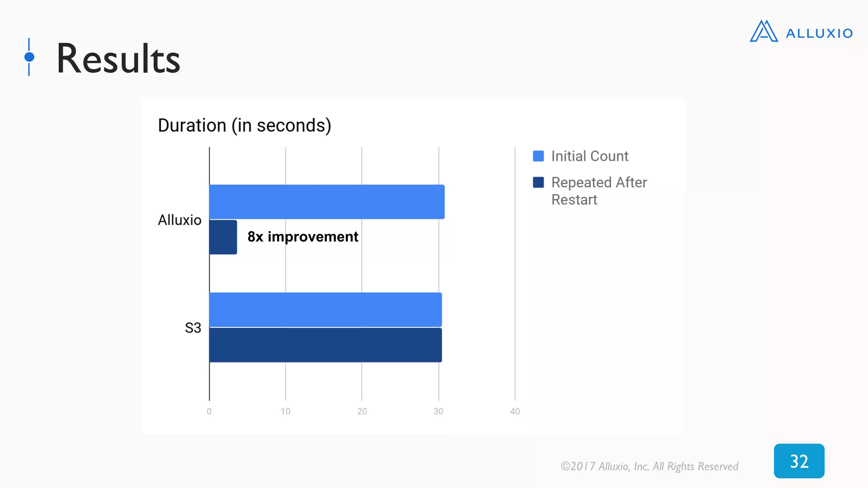Click the blue bullet dot beside Results
The height and width of the screenshot is (488, 868).
click(29, 57)
